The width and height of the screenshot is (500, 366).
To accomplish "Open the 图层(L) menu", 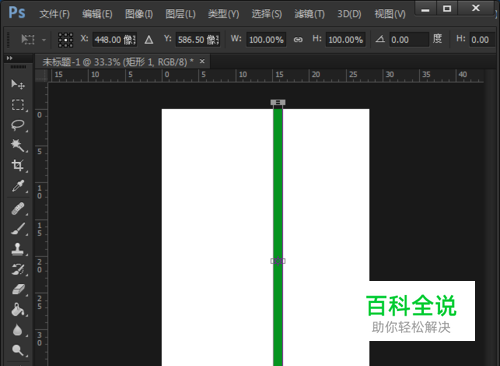I will [180, 14].
